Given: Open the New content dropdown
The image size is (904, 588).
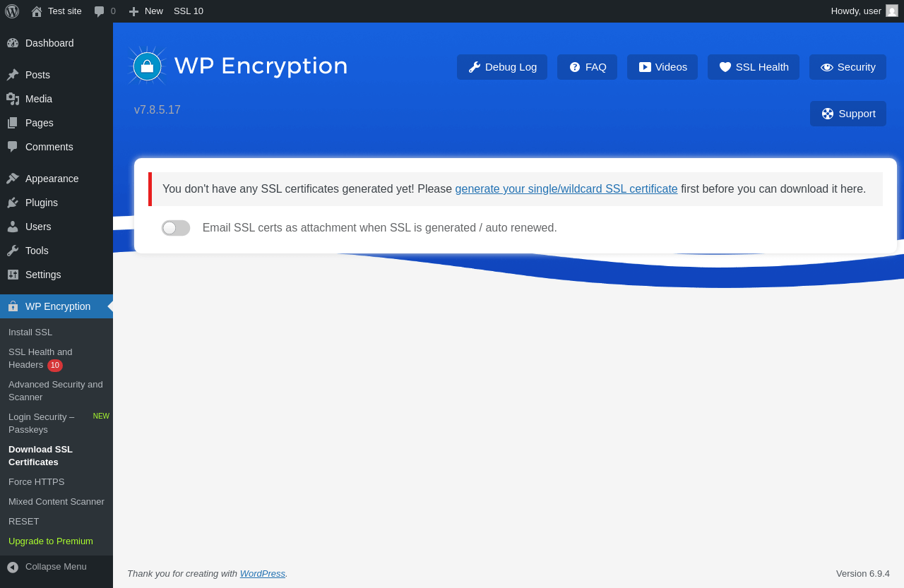Looking at the screenshot, I should 145,11.
